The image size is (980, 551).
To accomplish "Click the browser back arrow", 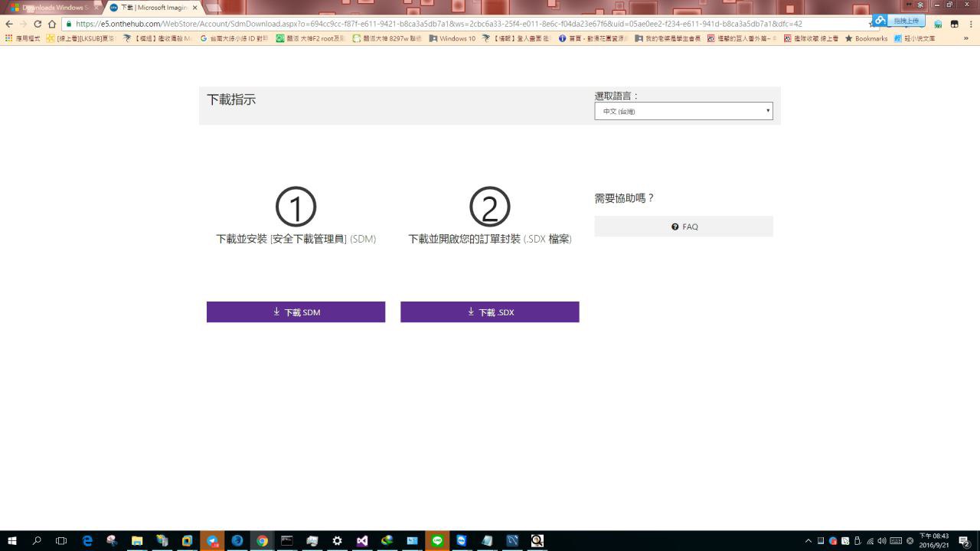I will 9,24.
